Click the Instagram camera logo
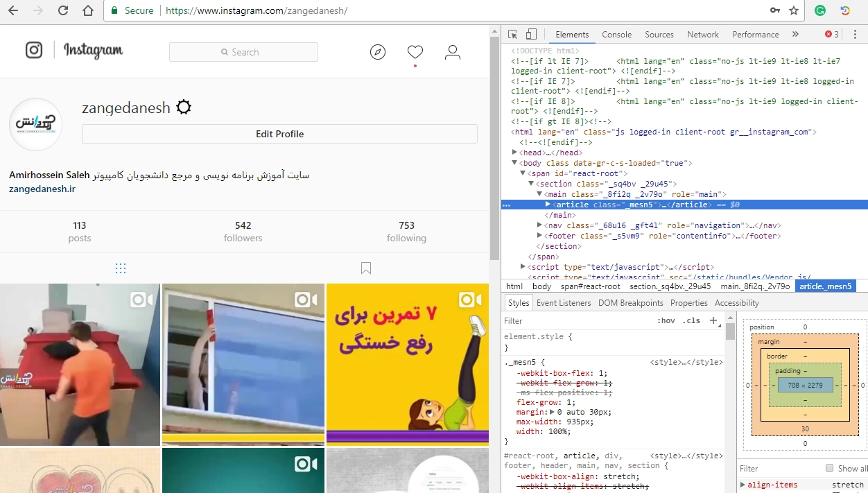 (x=34, y=50)
